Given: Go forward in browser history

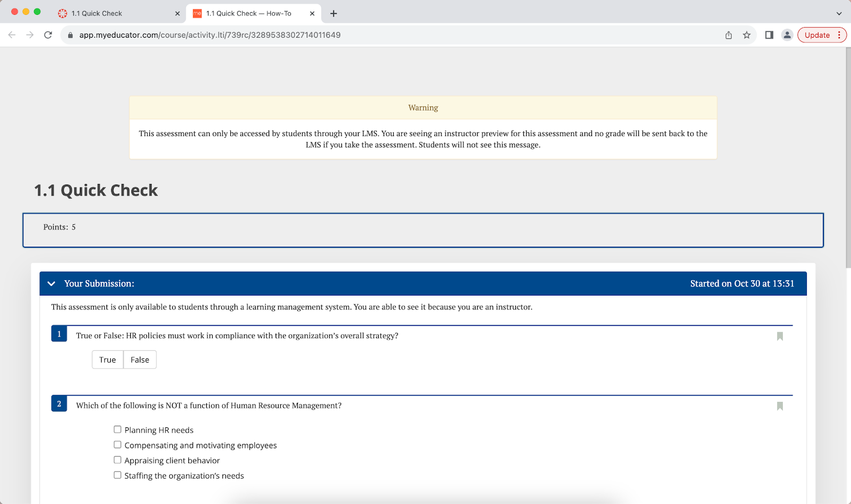Looking at the screenshot, I should coord(30,35).
